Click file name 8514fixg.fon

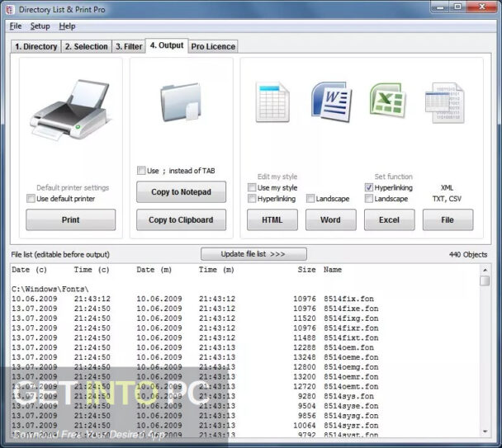tap(351, 318)
